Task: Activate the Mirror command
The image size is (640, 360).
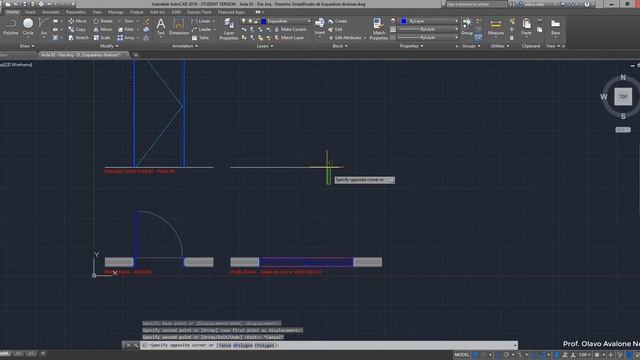Action: (x=103, y=29)
